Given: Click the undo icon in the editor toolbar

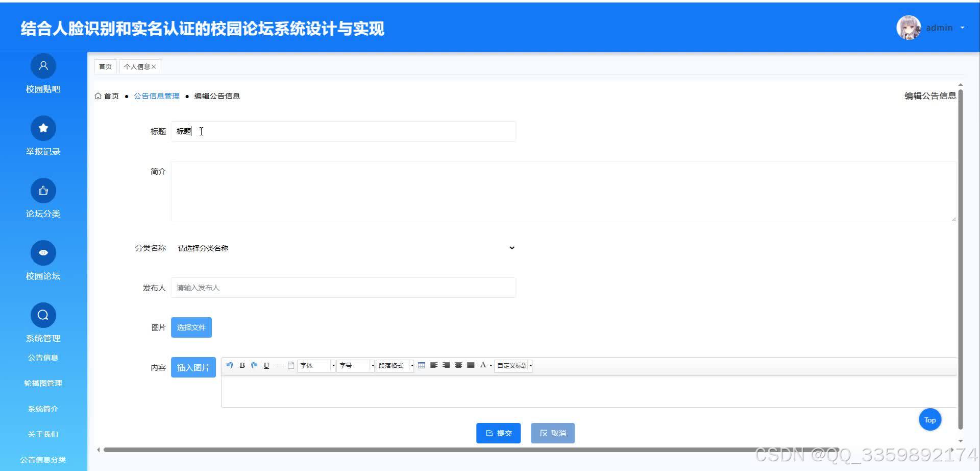Looking at the screenshot, I should click(230, 365).
